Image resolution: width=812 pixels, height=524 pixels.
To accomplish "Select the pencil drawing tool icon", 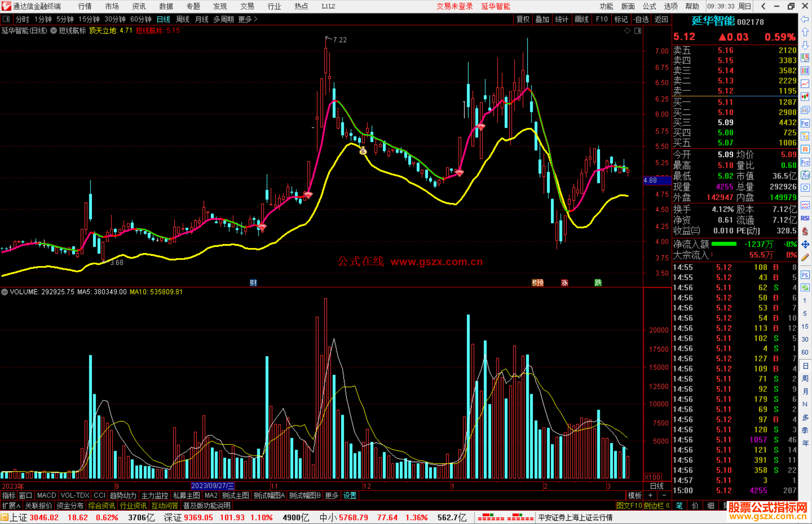I will pos(805,257).
